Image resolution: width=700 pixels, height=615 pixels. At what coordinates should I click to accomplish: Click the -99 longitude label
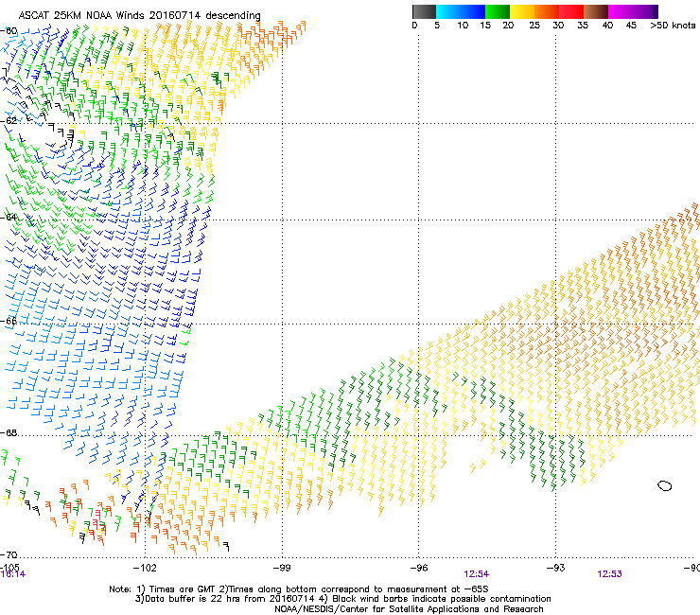point(282,568)
